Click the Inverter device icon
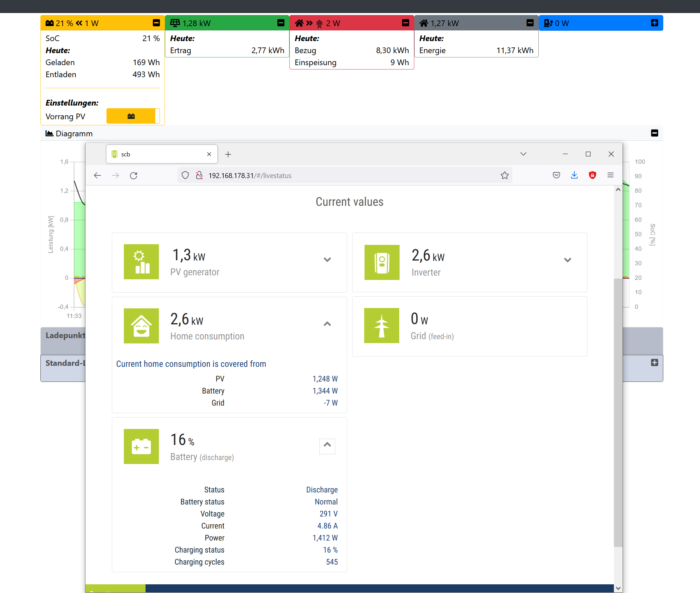 [x=382, y=262]
